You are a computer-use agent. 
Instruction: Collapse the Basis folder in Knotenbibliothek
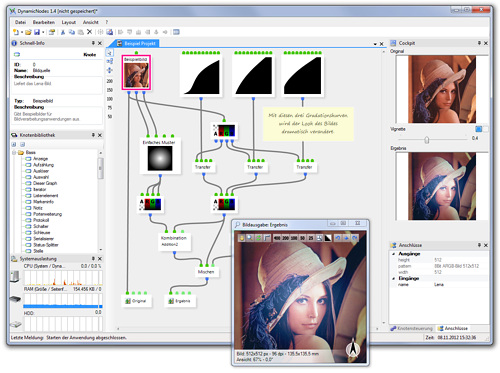pos(14,153)
